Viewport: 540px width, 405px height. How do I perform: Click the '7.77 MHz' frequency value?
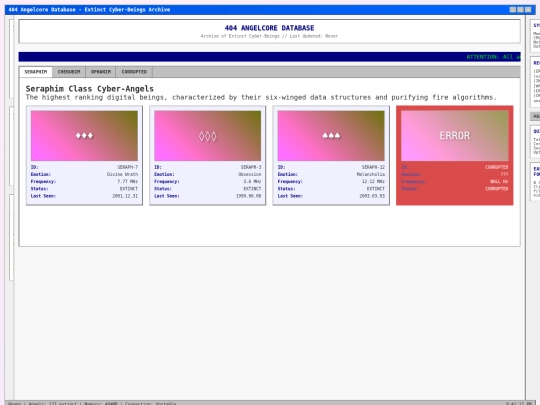pos(127,181)
